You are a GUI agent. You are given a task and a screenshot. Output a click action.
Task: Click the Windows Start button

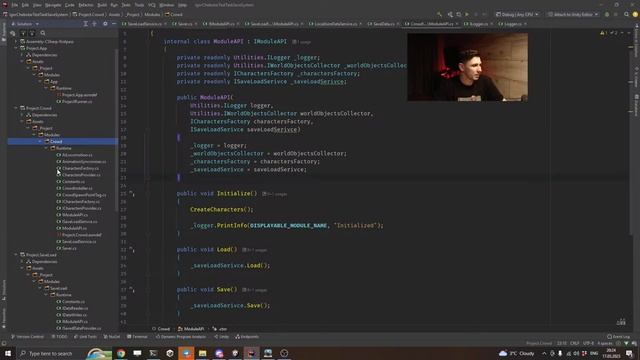point(8,353)
